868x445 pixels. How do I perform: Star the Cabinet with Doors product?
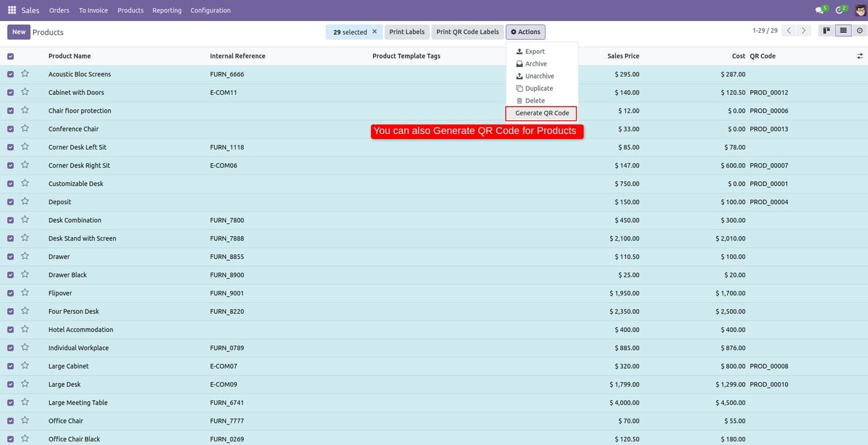(x=25, y=92)
